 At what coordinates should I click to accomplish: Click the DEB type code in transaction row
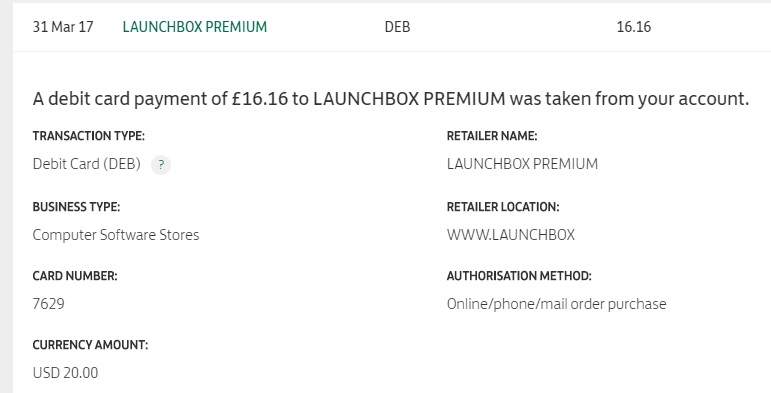397,27
